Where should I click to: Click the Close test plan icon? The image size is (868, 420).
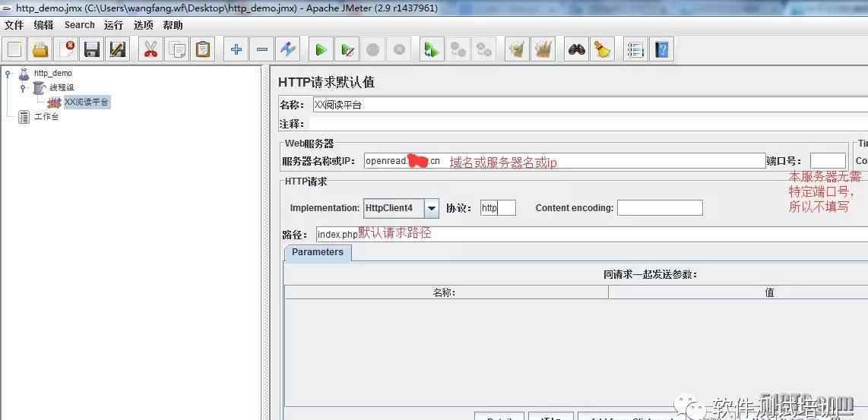pyautogui.click(x=66, y=50)
